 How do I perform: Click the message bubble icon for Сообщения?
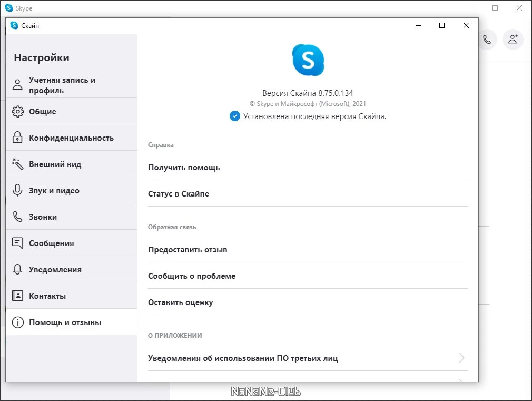(17, 243)
